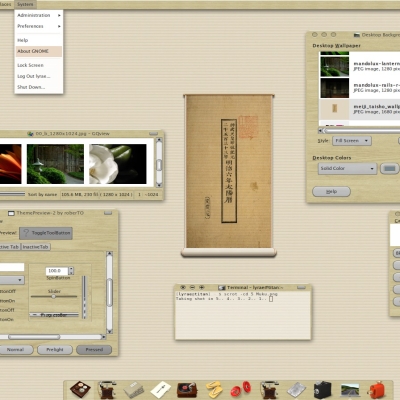This screenshot has height=400, width=400.
Task: Open the Style Fill Screen dropdown
Action: click(x=352, y=141)
